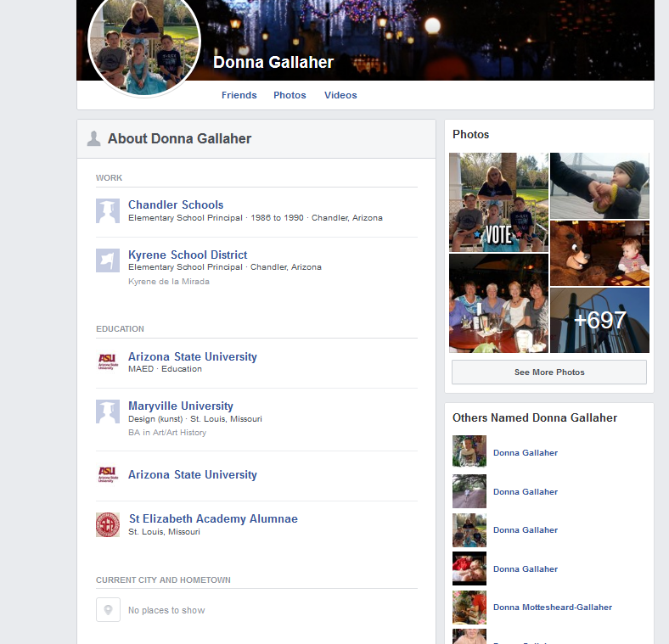Image resolution: width=669 pixels, height=644 pixels.
Task: Click the 'BA in Art/Art History' text
Action: (167, 433)
